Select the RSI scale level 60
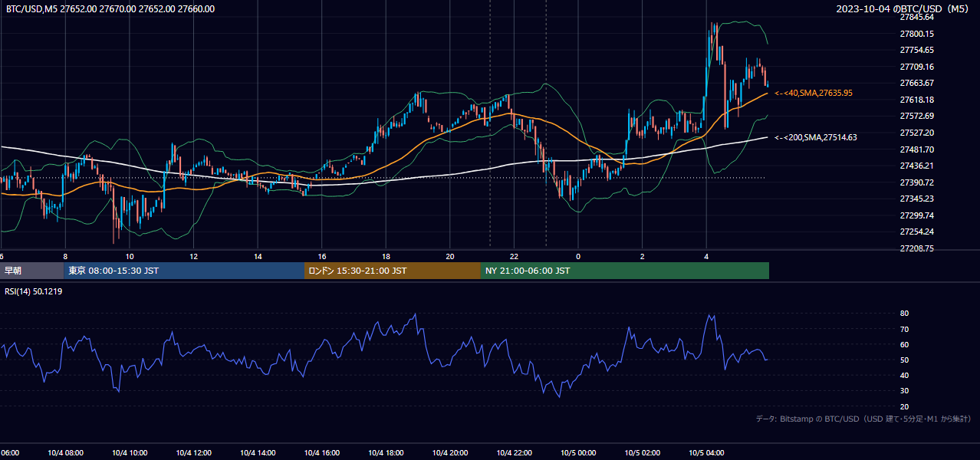This screenshot has height=460, width=980. pyautogui.click(x=904, y=344)
